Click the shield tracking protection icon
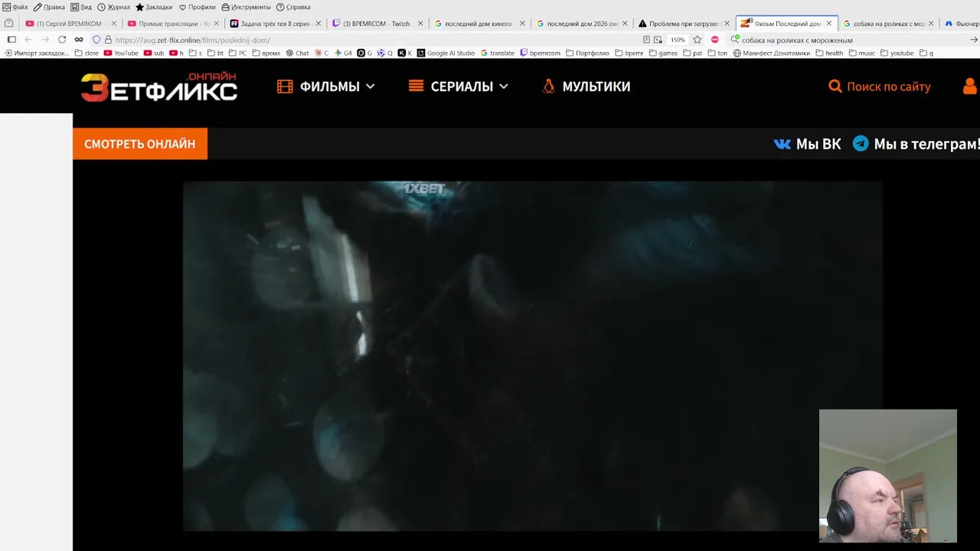Viewport: 980px width, 551px height. pos(96,40)
